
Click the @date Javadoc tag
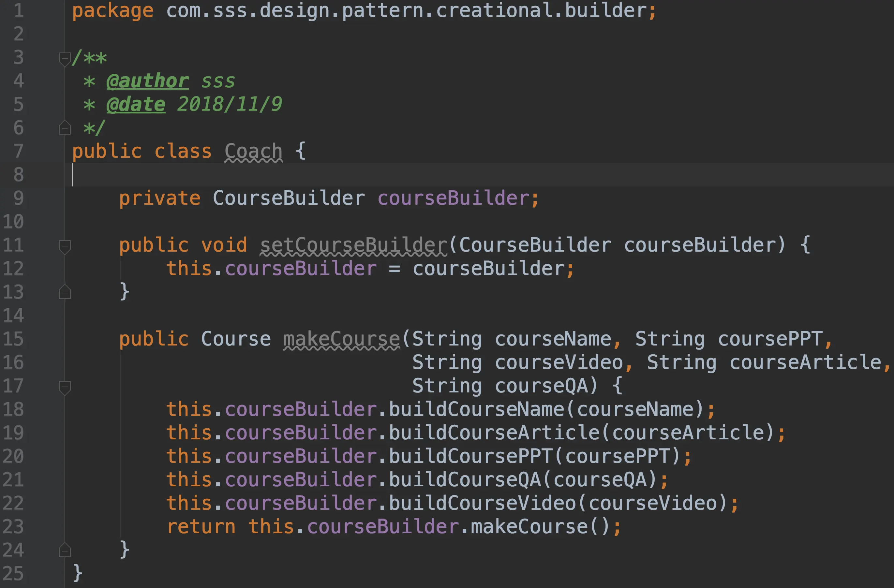coord(136,104)
